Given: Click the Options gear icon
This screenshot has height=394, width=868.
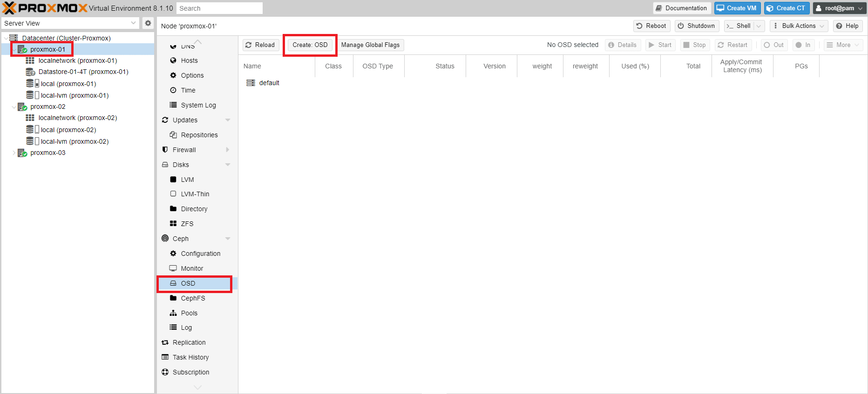Looking at the screenshot, I should [173, 75].
